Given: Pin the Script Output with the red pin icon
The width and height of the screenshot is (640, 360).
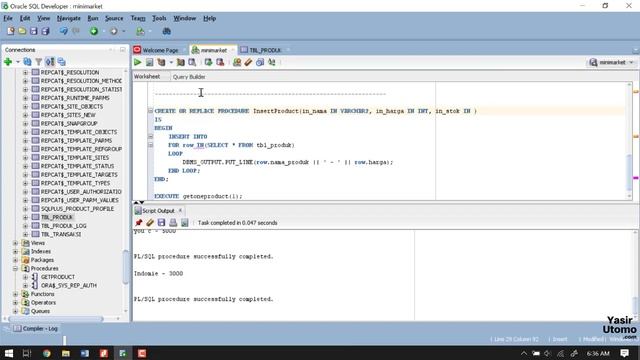Looking at the screenshot, I should (139, 222).
